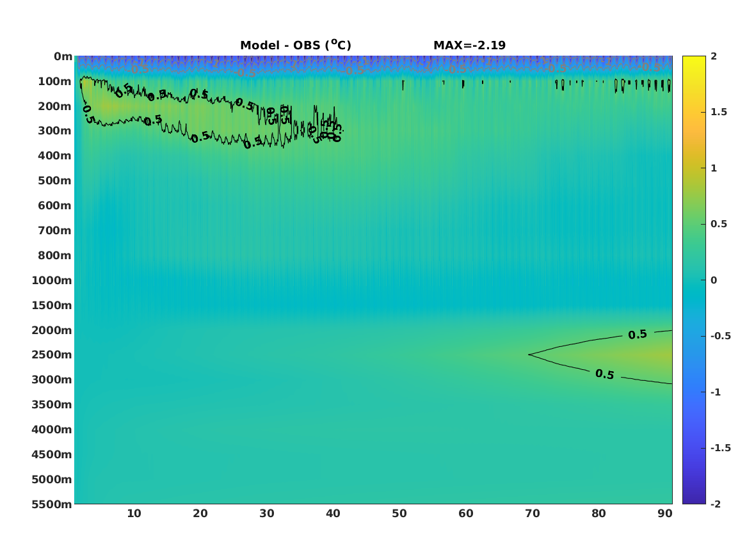Pick the colorbar tick label '1'
This screenshot has height=560, width=747.
tap(714, 168)
